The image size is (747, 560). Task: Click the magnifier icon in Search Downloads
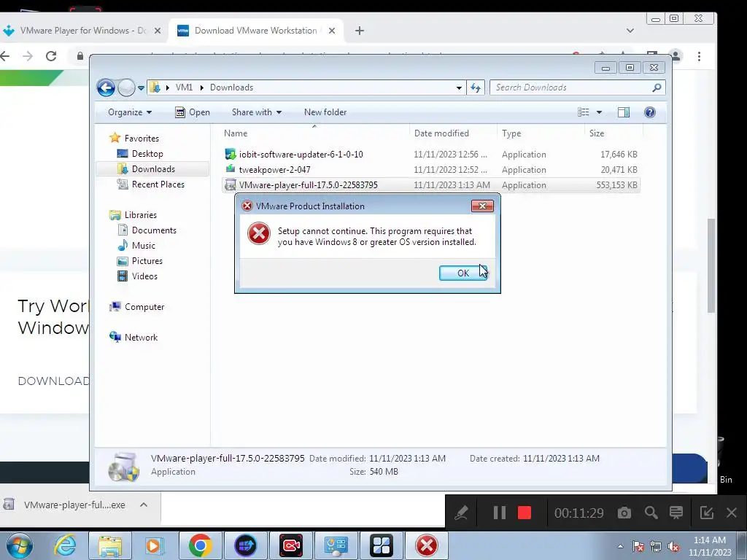click(657, 87)
